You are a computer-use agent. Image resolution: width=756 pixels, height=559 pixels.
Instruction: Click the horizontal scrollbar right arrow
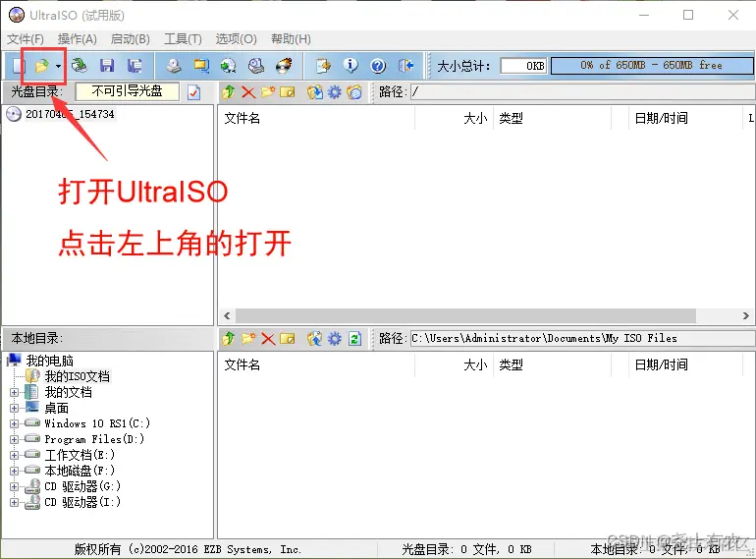point(746,316)
